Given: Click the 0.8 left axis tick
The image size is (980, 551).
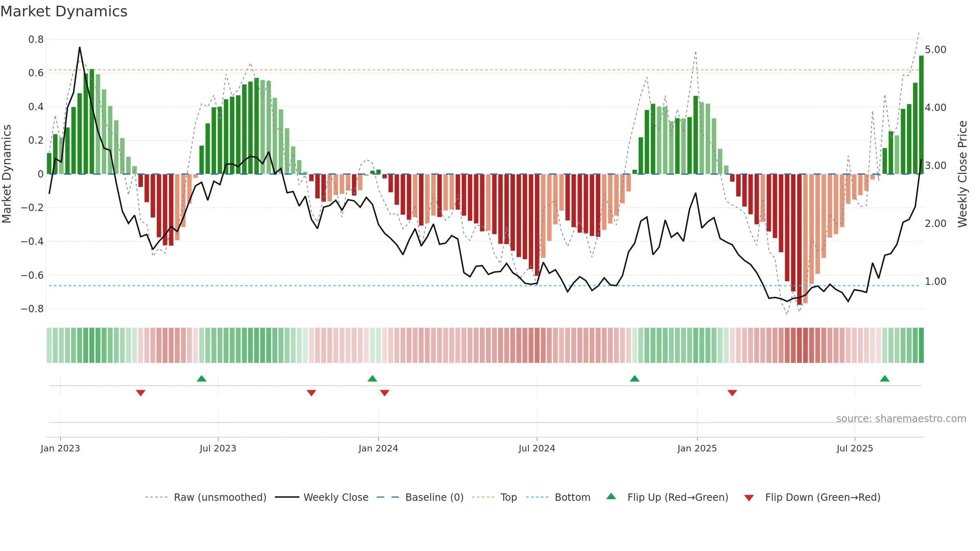Looking at the screenshot, I should [36, 40].
